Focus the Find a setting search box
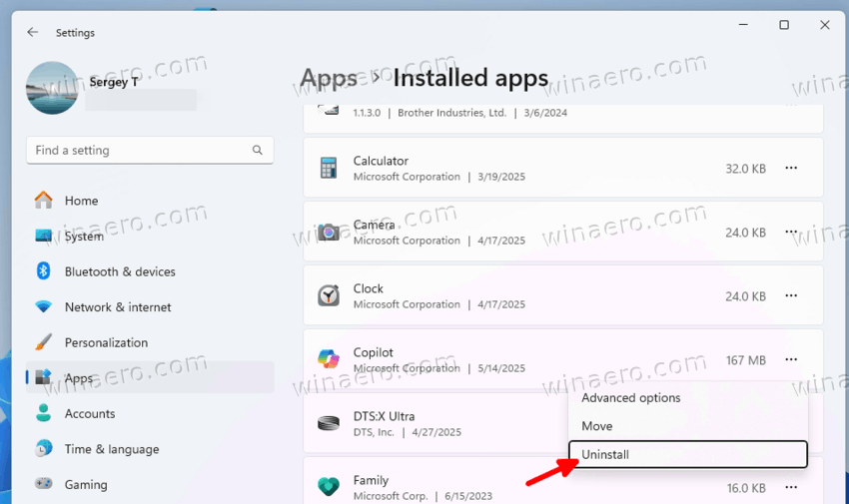Image resolution: width=849 pixels, height=504 pixels. 150,151
